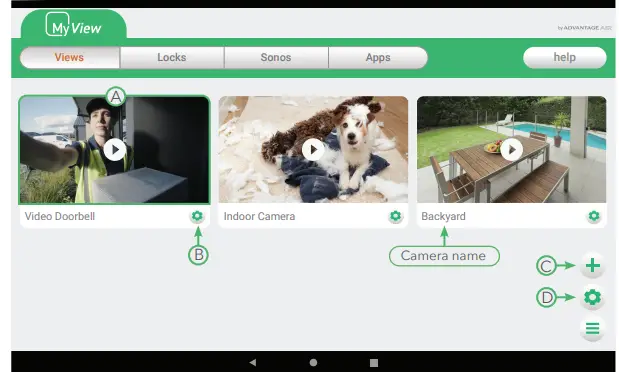Open Video Doorbell settings gear
Viewport: 619px width, 372px height.
click(x=197, y=216)
